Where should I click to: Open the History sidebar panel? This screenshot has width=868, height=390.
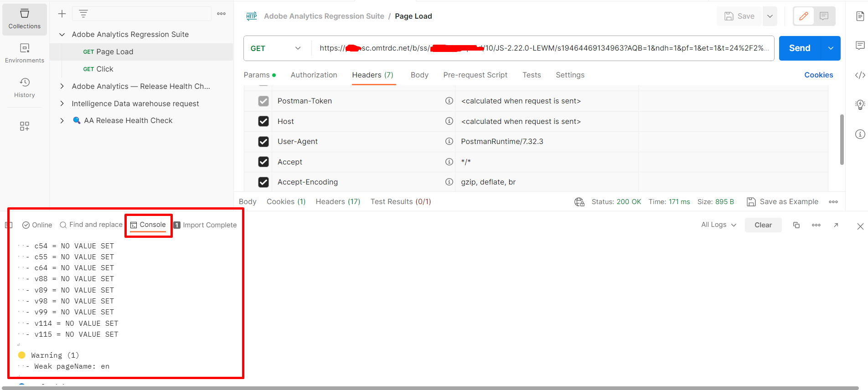tap(25, 88)
